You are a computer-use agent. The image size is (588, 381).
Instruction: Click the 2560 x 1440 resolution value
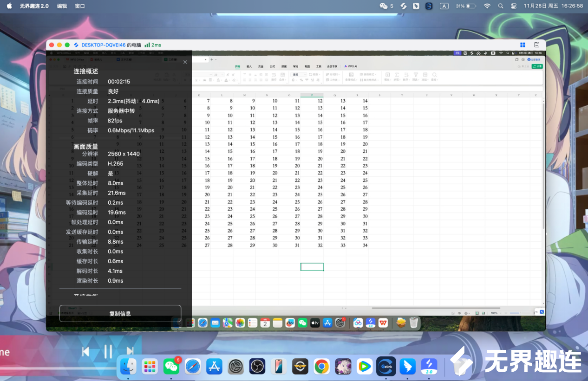pos(124,154)
